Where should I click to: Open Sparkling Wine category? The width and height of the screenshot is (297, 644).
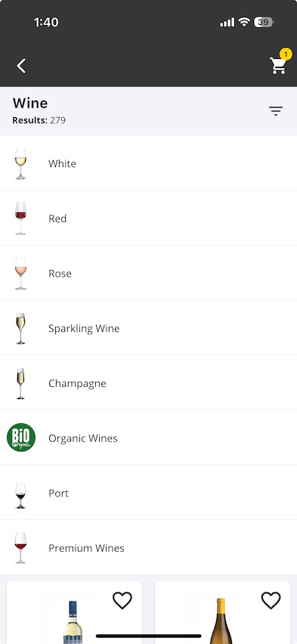pyautogui.click(x=148, y=328)
